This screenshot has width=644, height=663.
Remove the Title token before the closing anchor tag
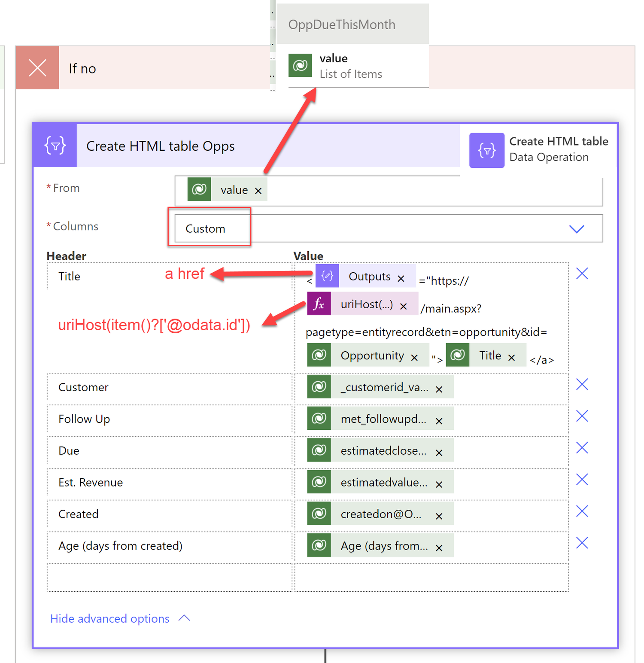coord(512,356)
